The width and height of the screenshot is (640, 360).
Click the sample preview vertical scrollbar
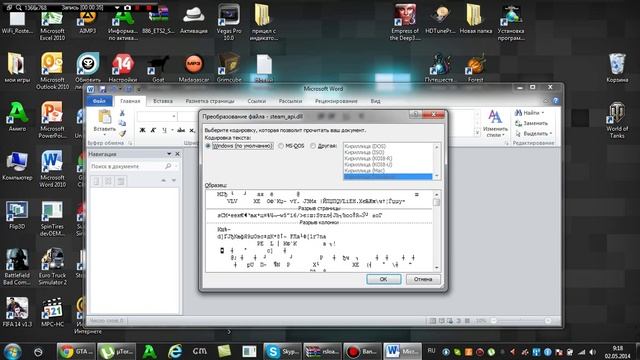tap(436, 231)
